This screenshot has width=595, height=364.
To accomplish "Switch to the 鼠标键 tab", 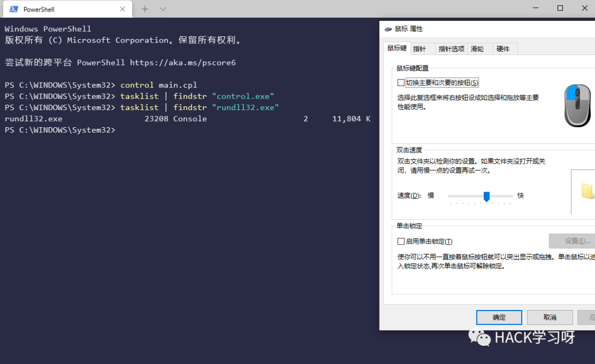I will (x=397, y=48).
